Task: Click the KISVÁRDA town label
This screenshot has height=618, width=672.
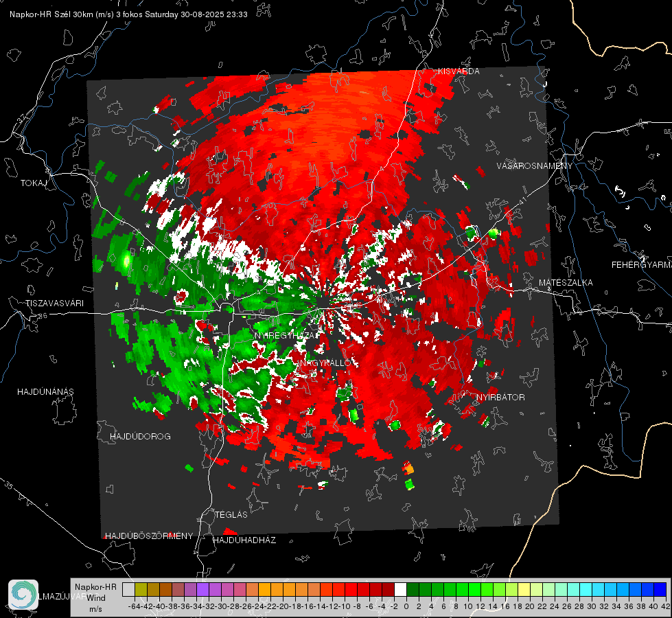Action: click(459, 71)
